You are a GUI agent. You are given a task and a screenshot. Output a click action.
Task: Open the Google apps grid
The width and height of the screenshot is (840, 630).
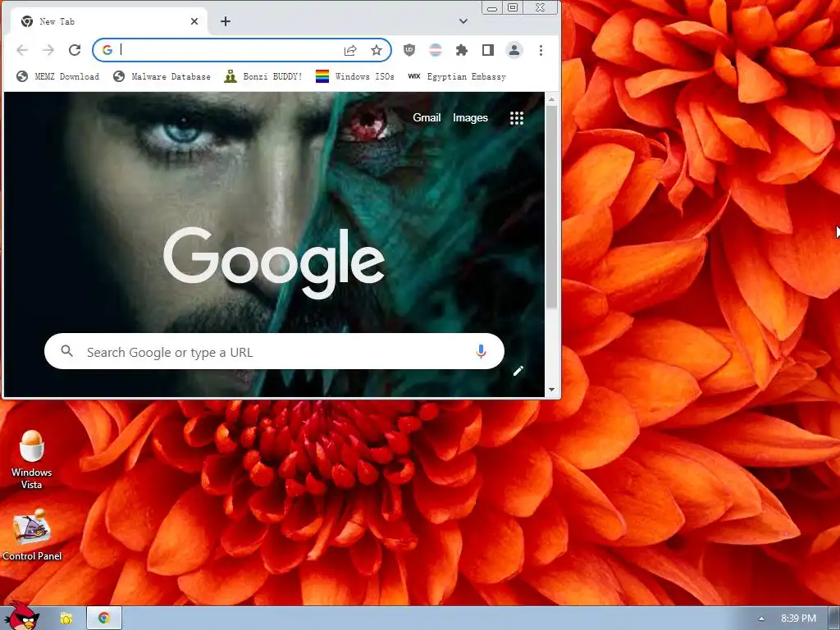(x=517, y=118)
